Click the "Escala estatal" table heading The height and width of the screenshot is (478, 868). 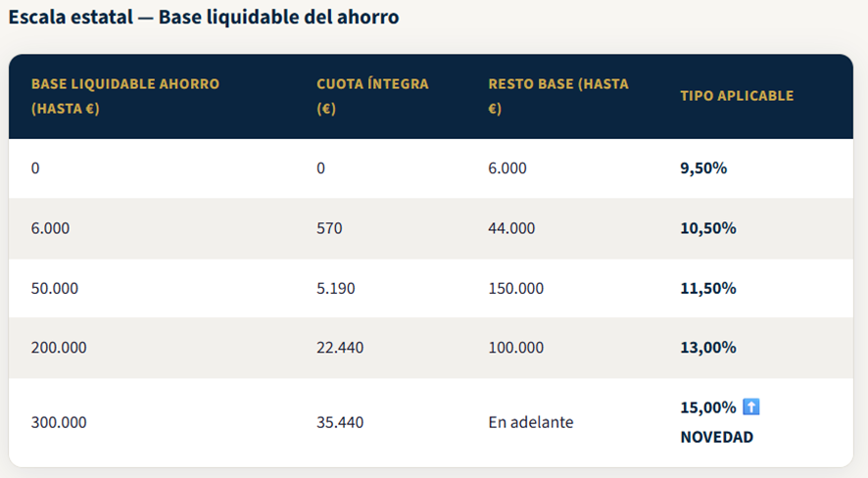pos(203,18)
